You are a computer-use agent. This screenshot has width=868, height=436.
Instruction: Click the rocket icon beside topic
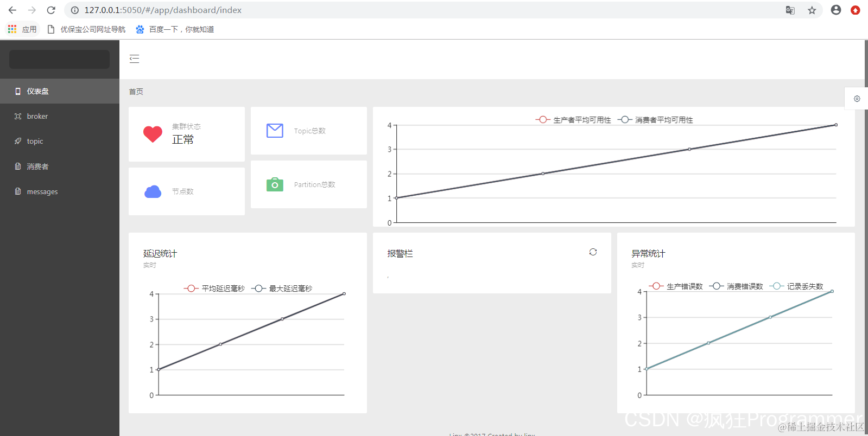[18, 141]
